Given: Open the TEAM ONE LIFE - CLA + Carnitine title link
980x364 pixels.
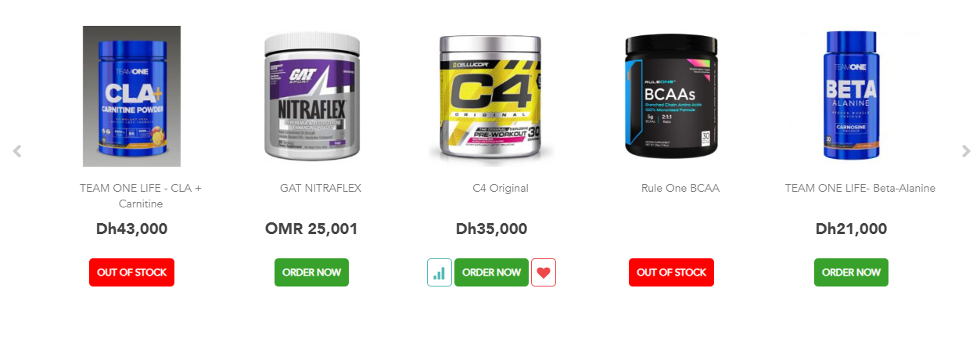Looking at the screenshot, I should pos(141,196).
